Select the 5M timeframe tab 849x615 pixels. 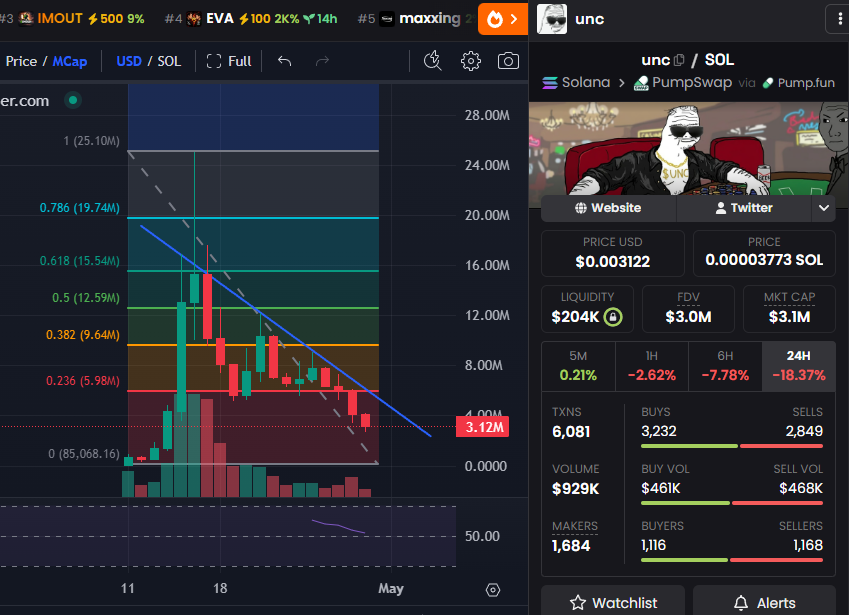[x=578, y=366]
